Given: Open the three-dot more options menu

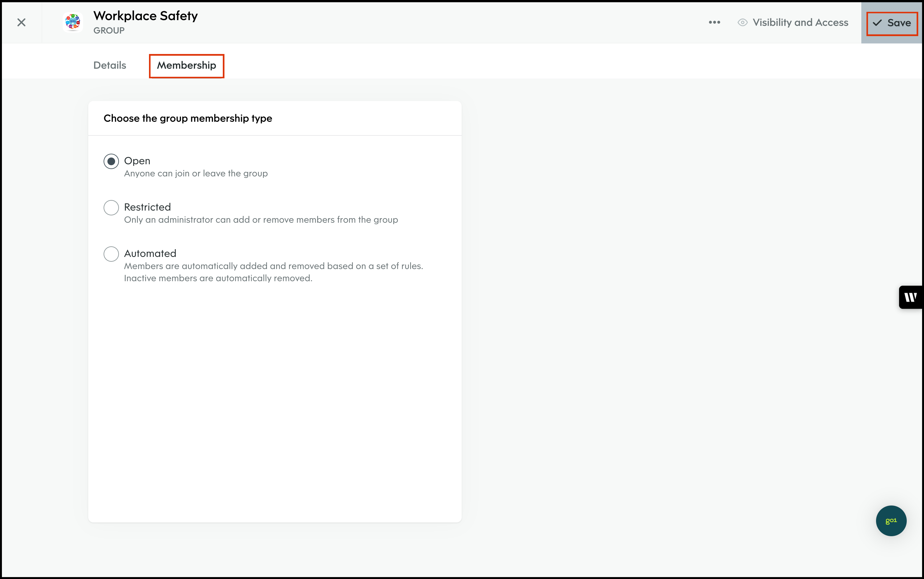Looking at the screenshot, I should point(714,23).
